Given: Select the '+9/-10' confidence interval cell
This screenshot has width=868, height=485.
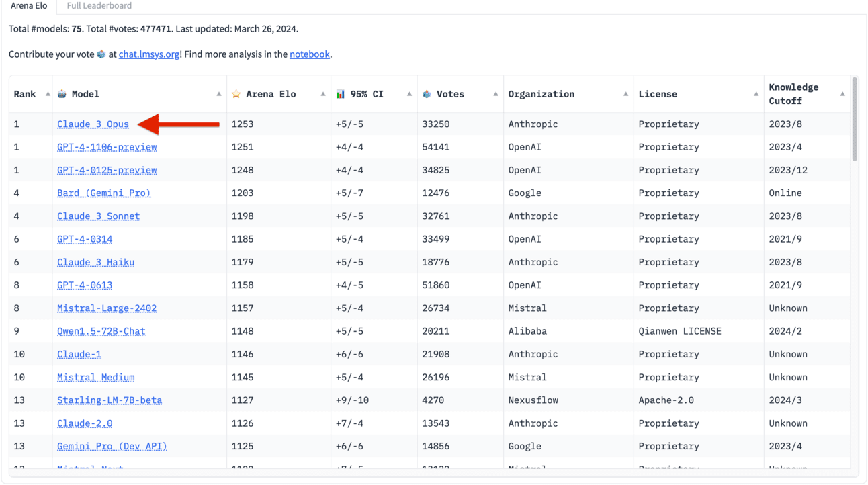Looking at the screenshot, I should (353, 400).
